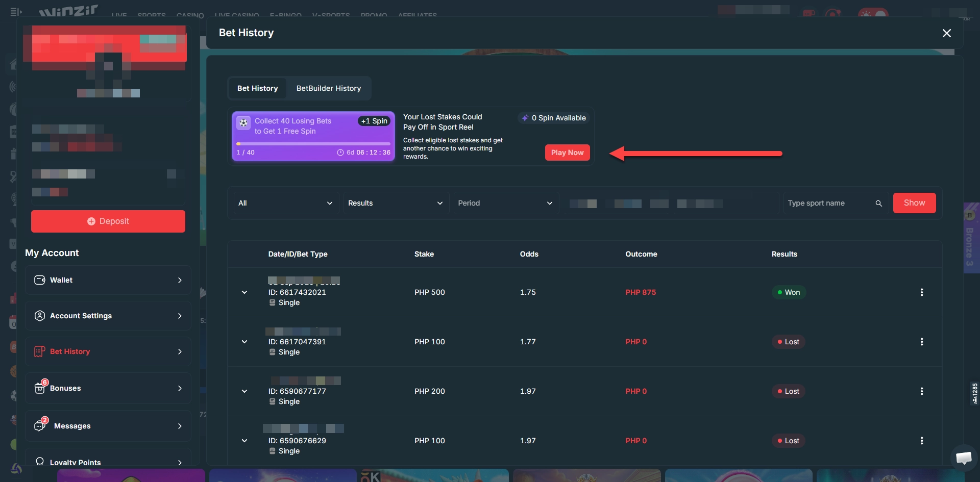
Task: Expand bet row ID 6590676629
Action: (x=244, y=441)
